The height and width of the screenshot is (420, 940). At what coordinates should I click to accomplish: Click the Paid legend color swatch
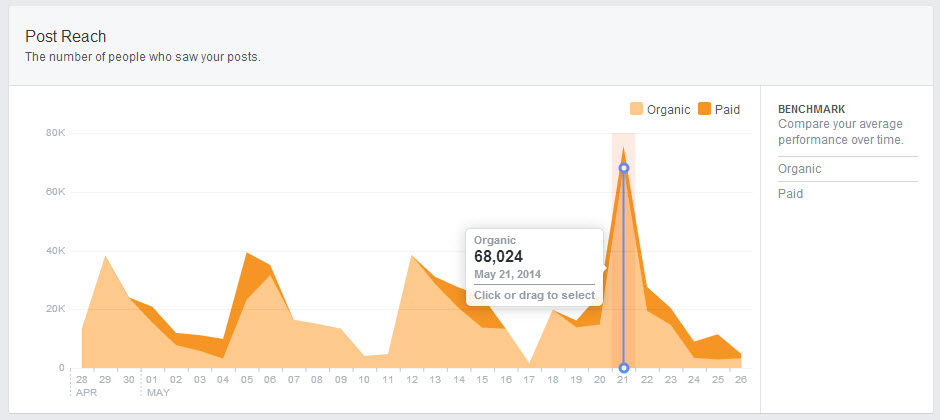(x=704, y=109)
